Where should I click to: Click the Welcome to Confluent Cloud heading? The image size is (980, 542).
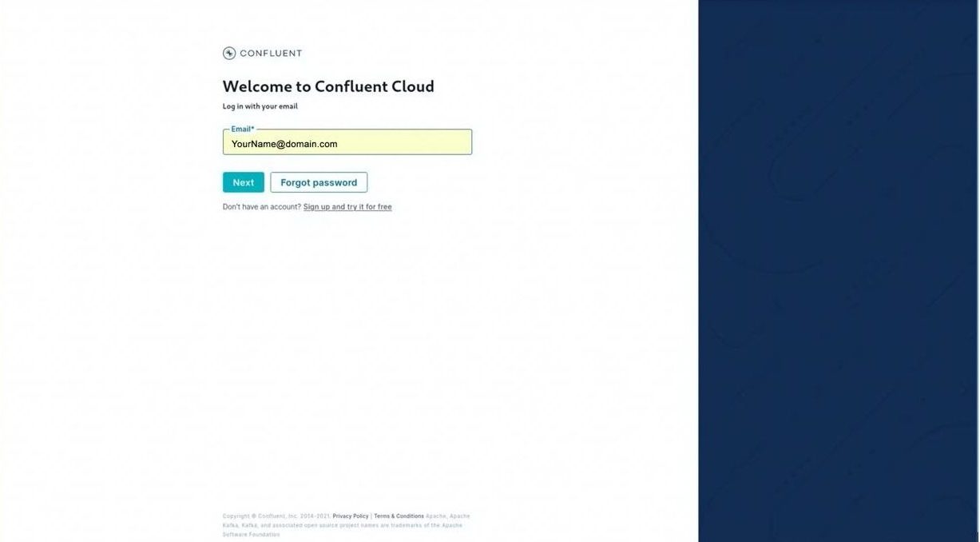tap(328, 86)
